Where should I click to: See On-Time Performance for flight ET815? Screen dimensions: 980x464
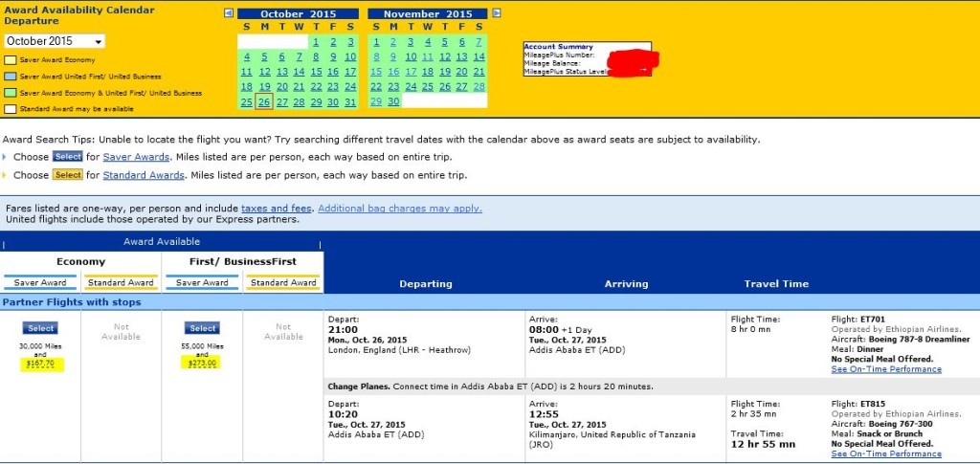coord(886,454)
